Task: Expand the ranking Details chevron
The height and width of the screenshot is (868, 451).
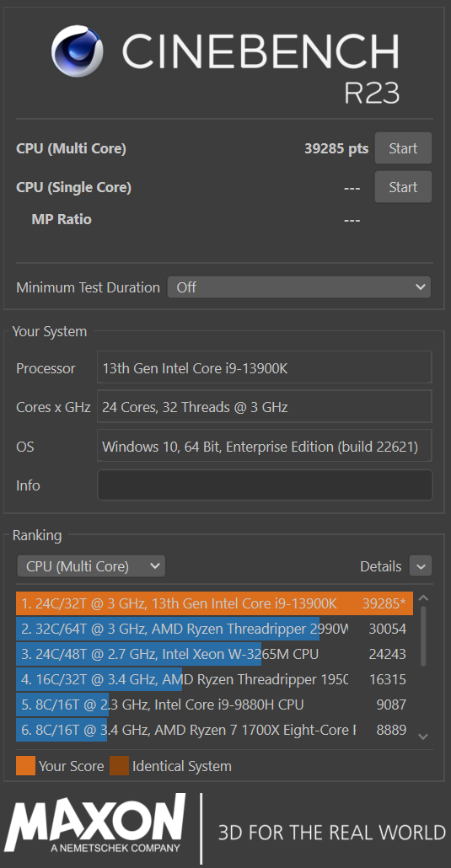Action: point(421,566)
